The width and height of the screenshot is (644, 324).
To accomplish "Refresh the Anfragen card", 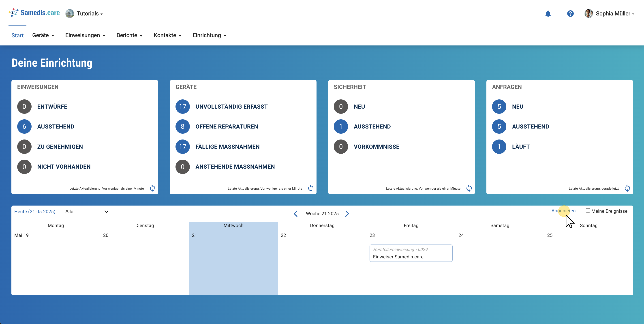I will pos(627,188).
